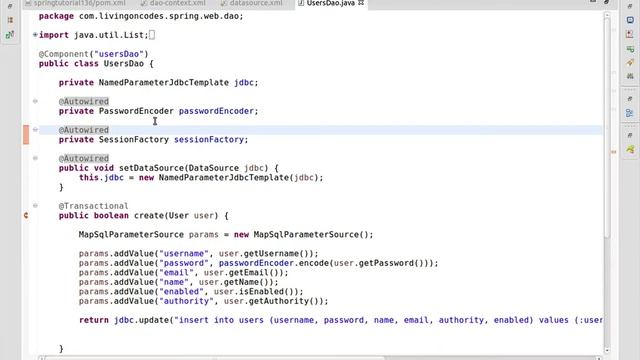Click the setDataSource method name
640x360 pixels.
(151, 168)
